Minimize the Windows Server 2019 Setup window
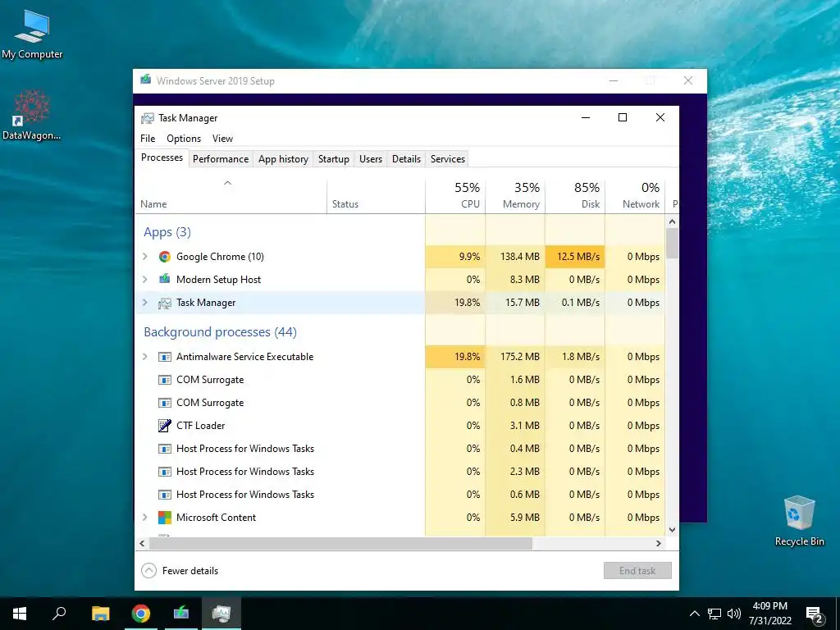The image size is (840, 630). click(614, 81)
